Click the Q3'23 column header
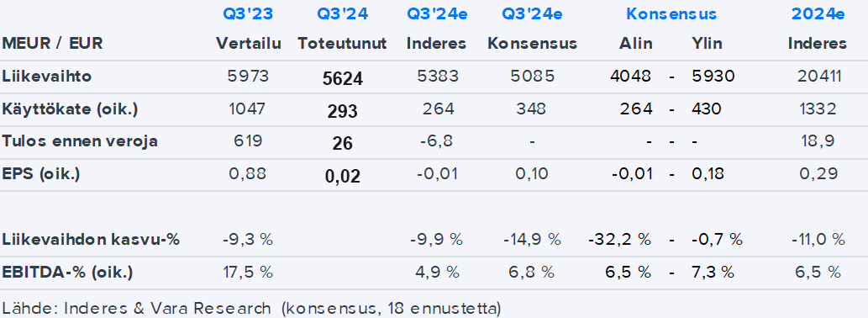Screen dimensions: 868x318 pos(248,14)
